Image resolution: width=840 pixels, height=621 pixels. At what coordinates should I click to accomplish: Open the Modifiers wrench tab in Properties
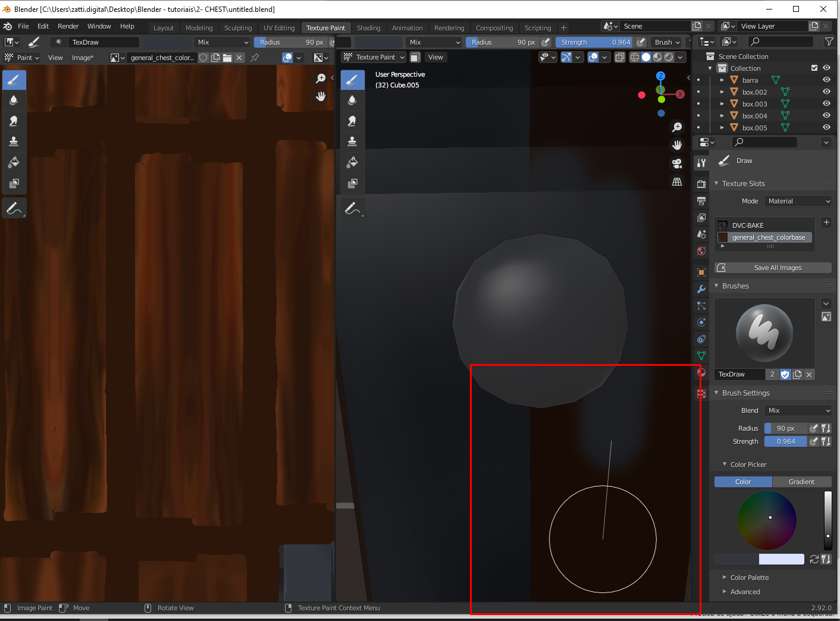tap(701, 289)
